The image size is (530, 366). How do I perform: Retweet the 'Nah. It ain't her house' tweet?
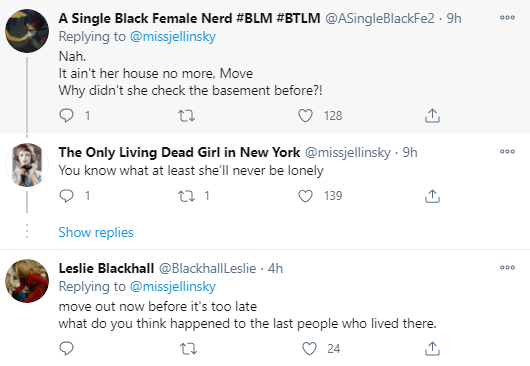(x=187, y=116)
